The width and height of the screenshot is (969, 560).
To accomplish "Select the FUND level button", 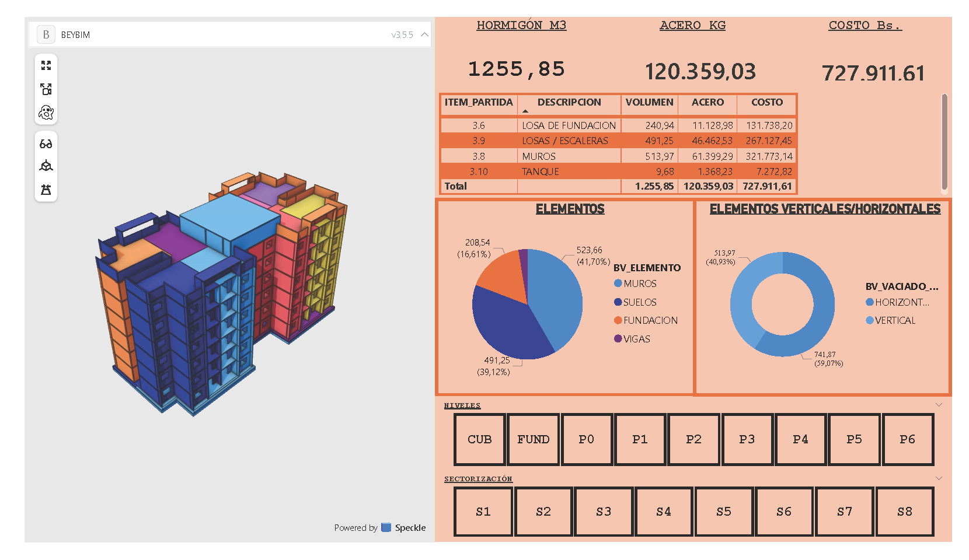I will click(x=533, y=439).
